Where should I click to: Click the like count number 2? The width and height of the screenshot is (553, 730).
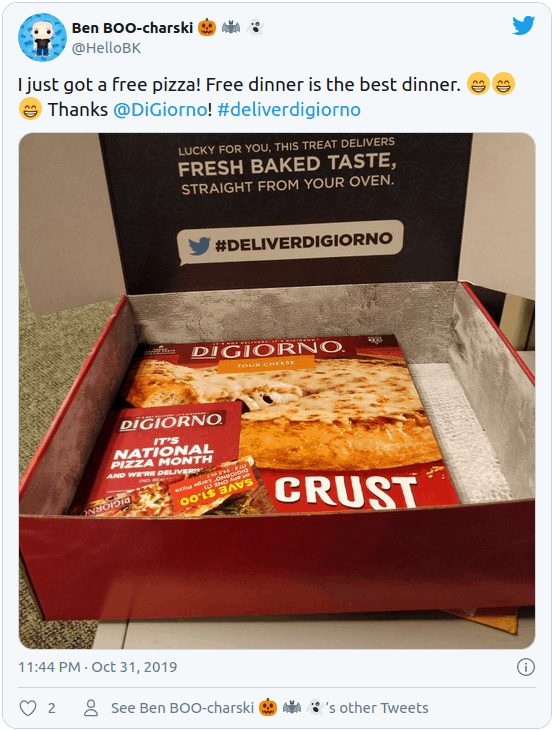52,709
